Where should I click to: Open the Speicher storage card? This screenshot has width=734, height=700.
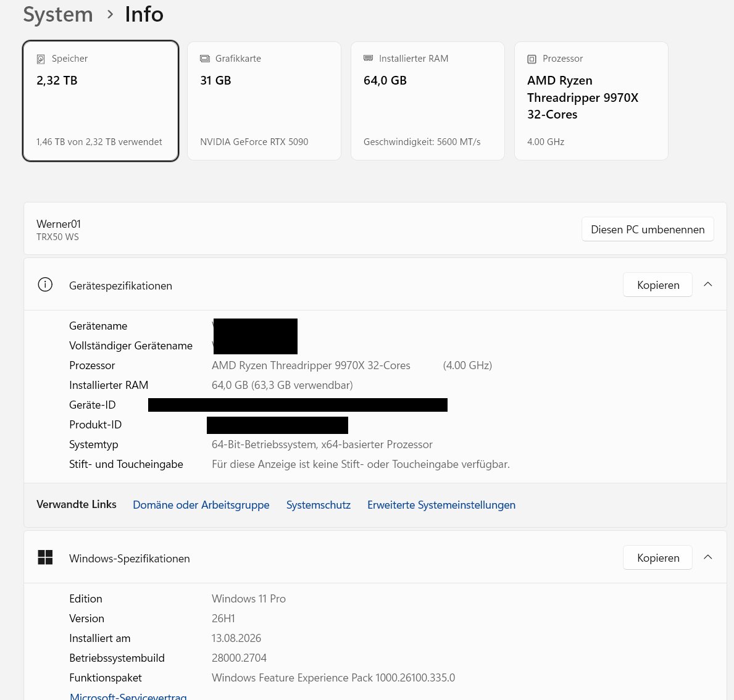[x=101, y=101]
